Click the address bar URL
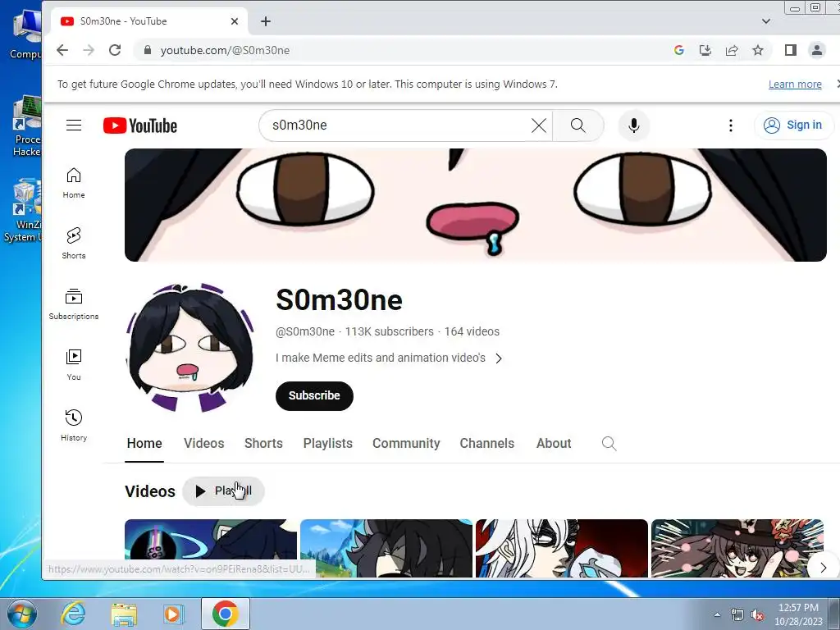This screenshot has height=630, width=840. [225, 50]
